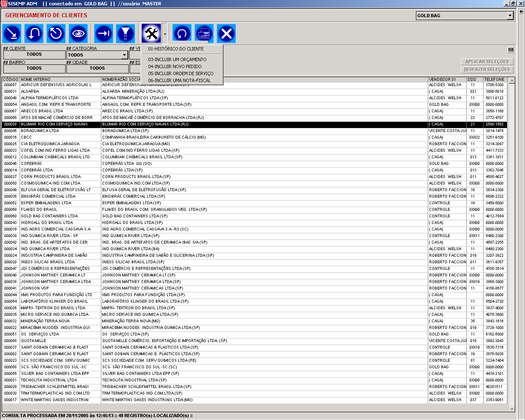
Task: Expand the tools button dropdown arrow
Action: coord(165,34)
